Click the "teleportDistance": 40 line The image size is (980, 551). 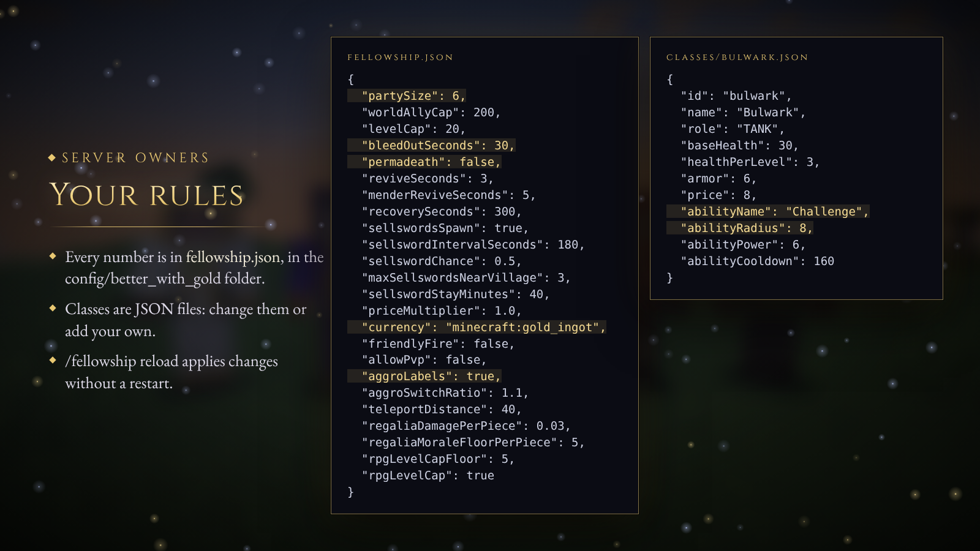pos(442,410)
